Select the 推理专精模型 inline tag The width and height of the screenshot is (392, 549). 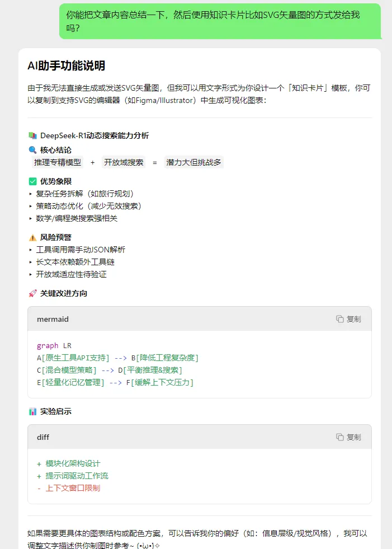click(x=58, y=162)
